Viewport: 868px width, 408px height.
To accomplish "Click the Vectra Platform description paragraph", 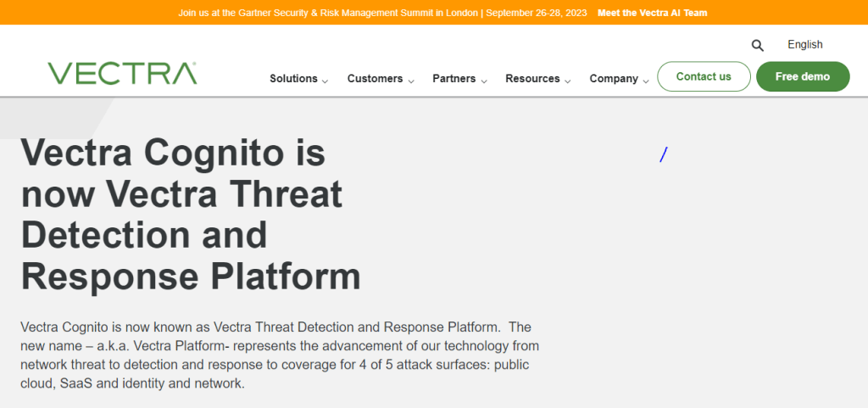I will 280,355.
